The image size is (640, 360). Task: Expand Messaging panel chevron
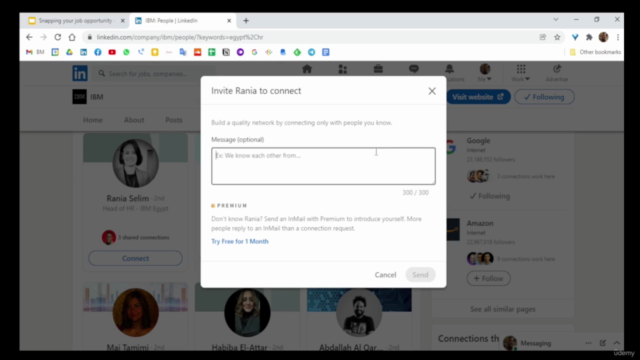(617, 343)
